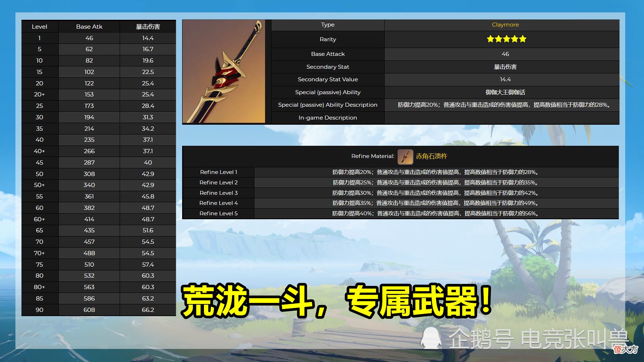Click the Refine Level 1 label

pos(219,172)
